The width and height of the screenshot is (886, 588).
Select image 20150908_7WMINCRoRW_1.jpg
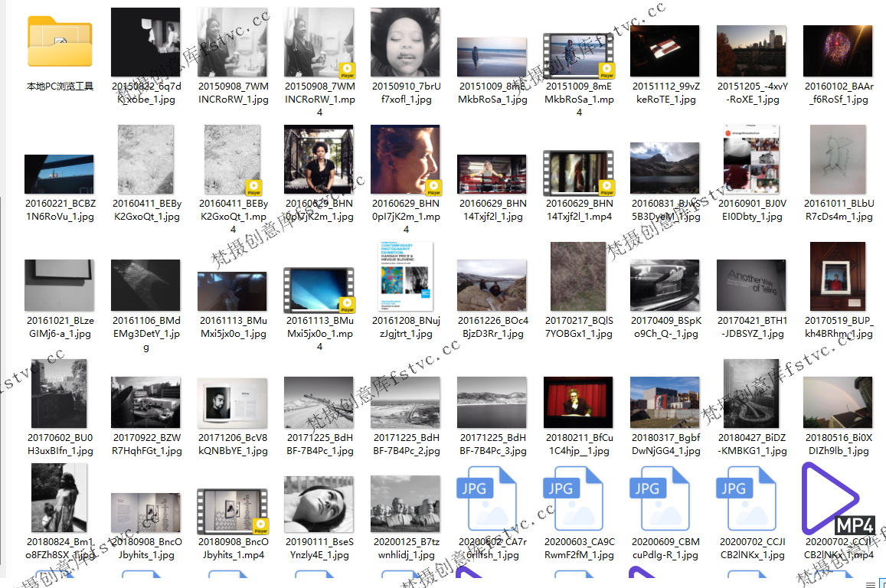[x=232, y=42]
